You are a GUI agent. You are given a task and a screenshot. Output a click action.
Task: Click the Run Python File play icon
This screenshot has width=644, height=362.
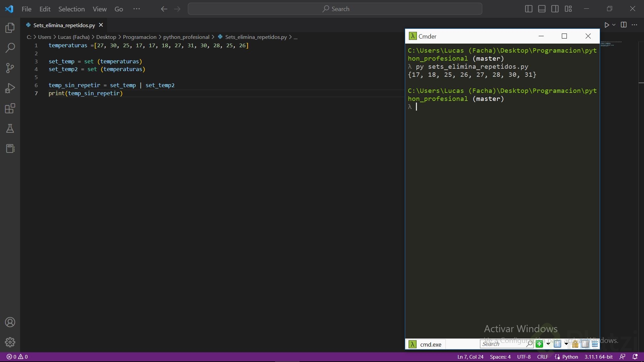coord(606,25)
